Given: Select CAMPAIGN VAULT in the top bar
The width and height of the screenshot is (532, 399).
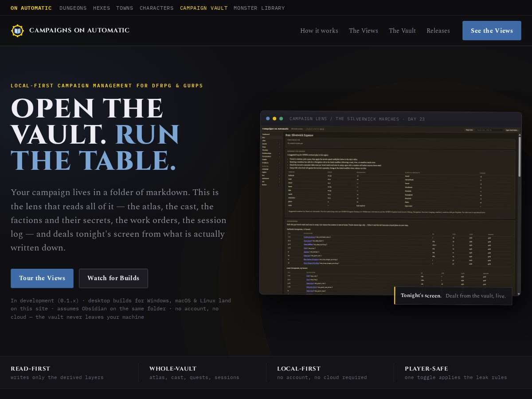Looking at the screenshot, I should click(204, 8).
